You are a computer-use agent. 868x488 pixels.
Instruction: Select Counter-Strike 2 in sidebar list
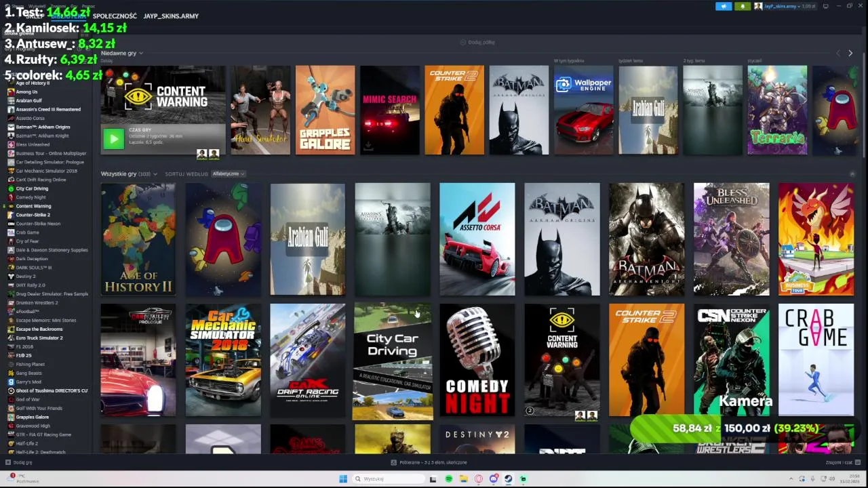[33, 215]
